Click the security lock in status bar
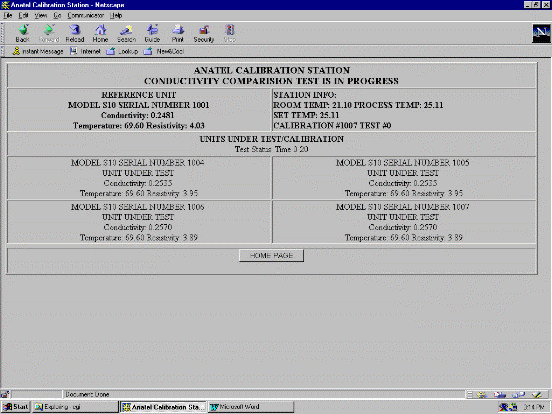552x414 pixels. coord(5,395)
